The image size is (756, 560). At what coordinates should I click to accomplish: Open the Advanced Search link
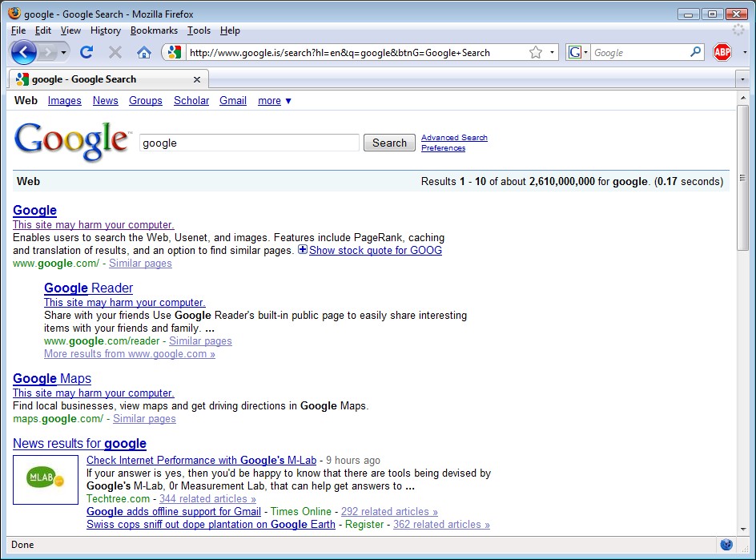454,138
